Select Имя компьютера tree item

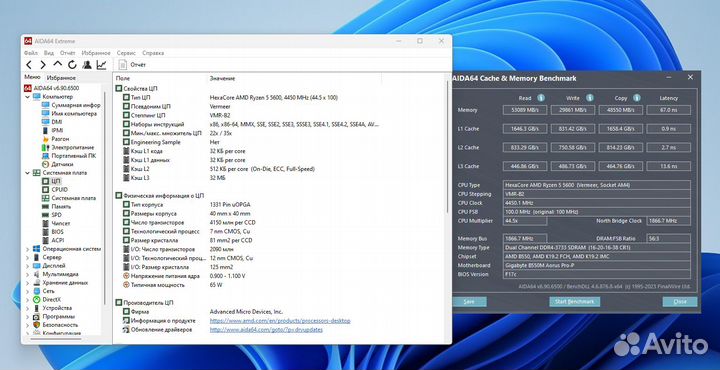tap(69, 113)
